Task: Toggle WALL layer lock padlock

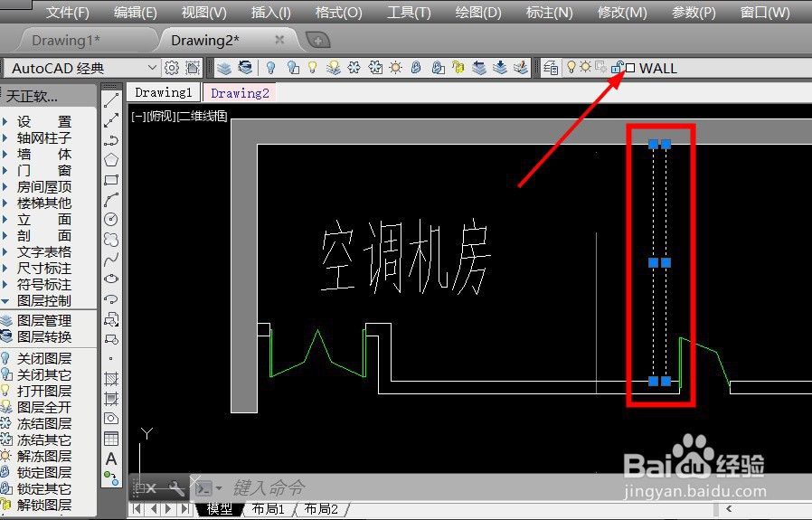Action: point(618,67)
